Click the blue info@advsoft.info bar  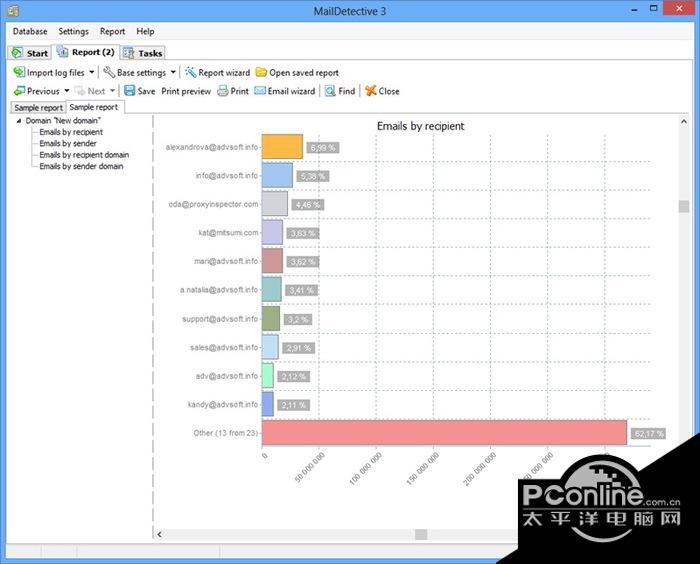tap(277, 175)
